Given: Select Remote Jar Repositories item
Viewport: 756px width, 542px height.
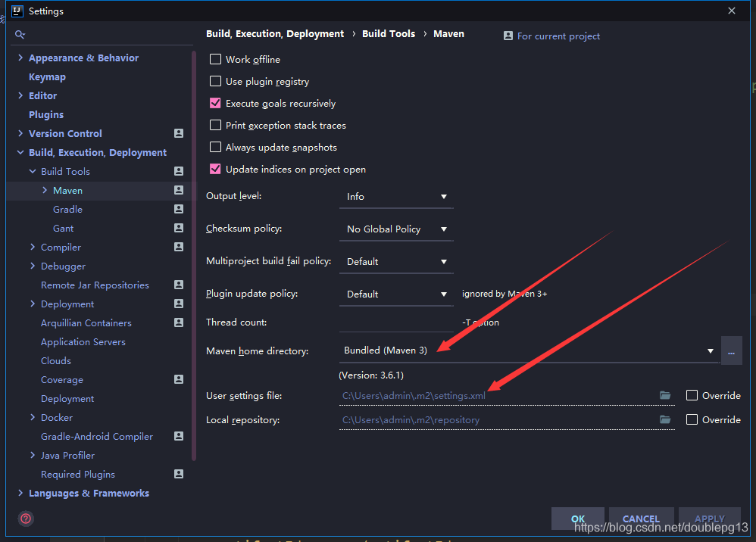Looking at the screenshot, I should [95, 285].
